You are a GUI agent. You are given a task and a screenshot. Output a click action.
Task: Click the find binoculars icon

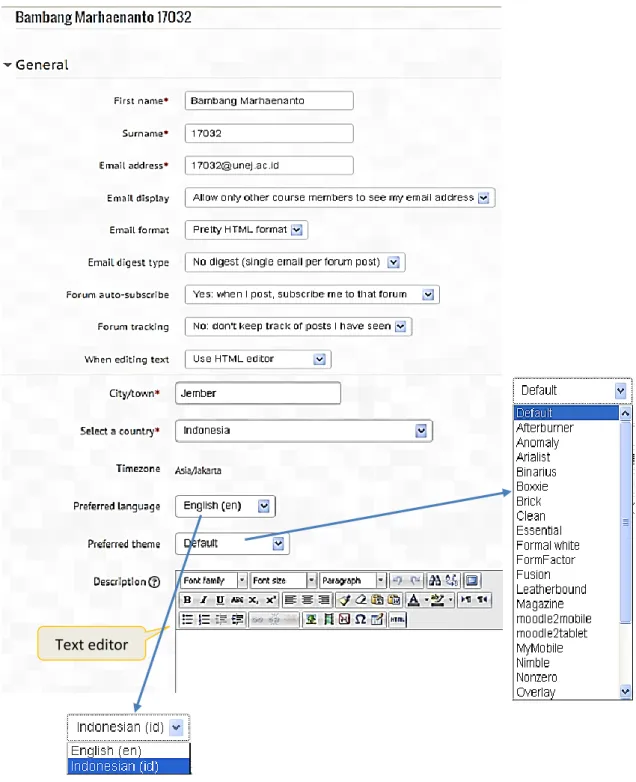tap(435, 581)
